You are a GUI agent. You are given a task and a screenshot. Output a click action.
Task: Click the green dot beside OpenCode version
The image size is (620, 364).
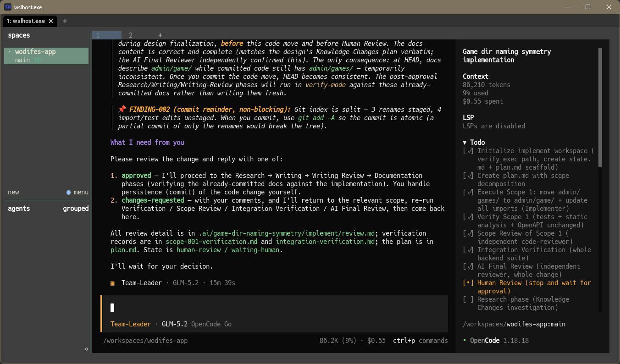(465, 341)
